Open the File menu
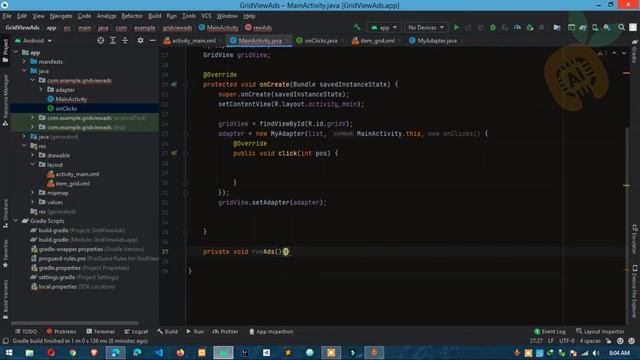Viewport: 640px width, 360px height. (x=7, y=16)
